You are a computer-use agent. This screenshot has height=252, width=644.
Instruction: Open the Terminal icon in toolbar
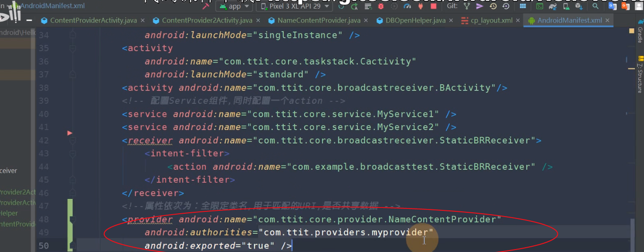pos(540,7)
